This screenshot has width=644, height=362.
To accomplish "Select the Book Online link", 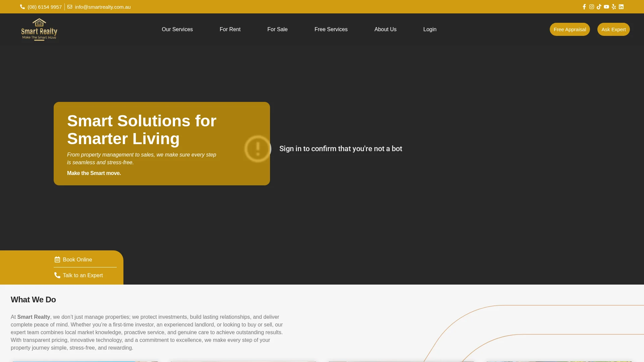I will click(x=77, y=260).
